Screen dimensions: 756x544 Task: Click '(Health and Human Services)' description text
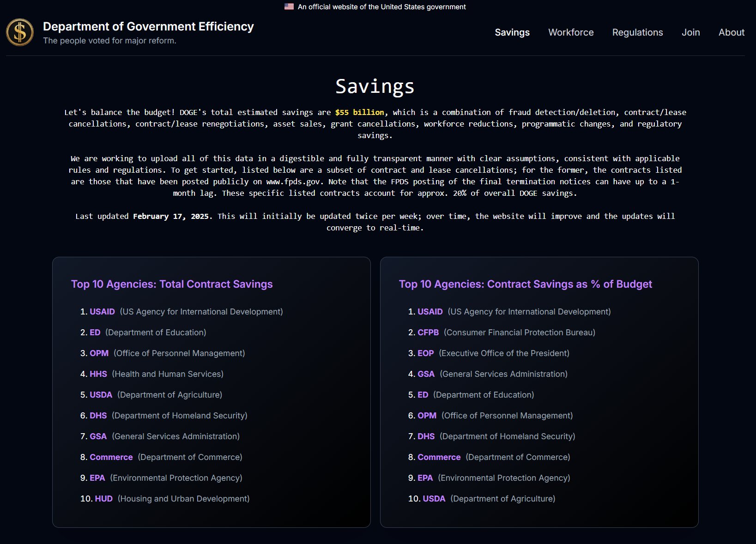point(168,374)
